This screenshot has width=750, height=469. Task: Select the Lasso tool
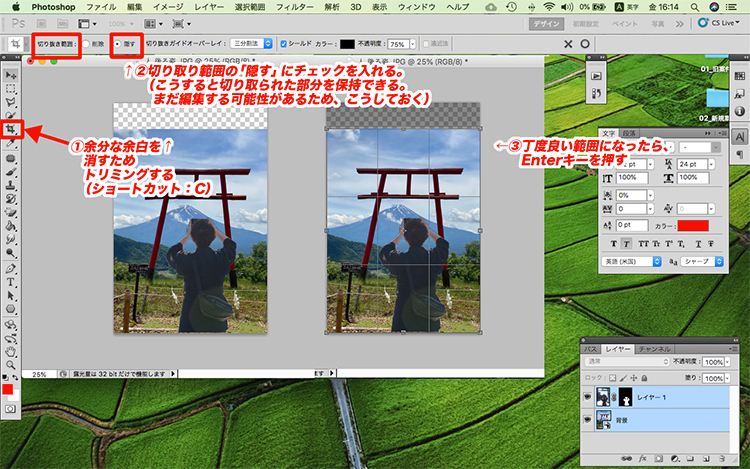coord(11,102)
